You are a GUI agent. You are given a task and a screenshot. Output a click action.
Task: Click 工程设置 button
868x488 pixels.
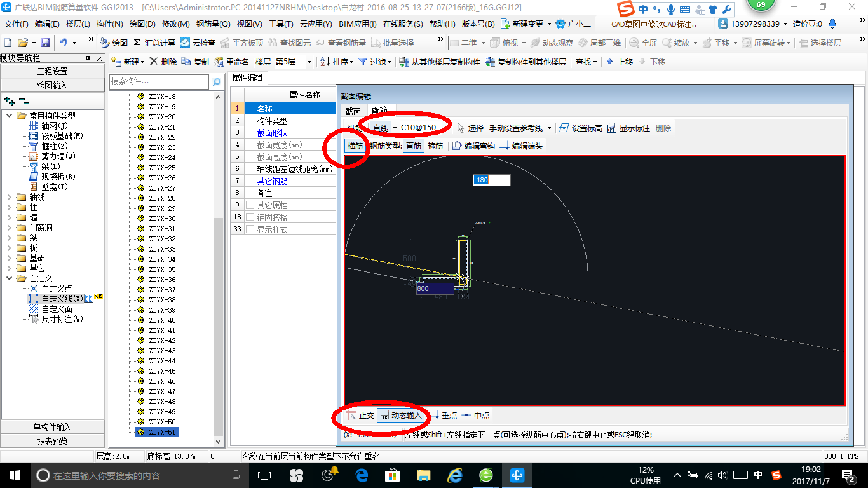52,71
